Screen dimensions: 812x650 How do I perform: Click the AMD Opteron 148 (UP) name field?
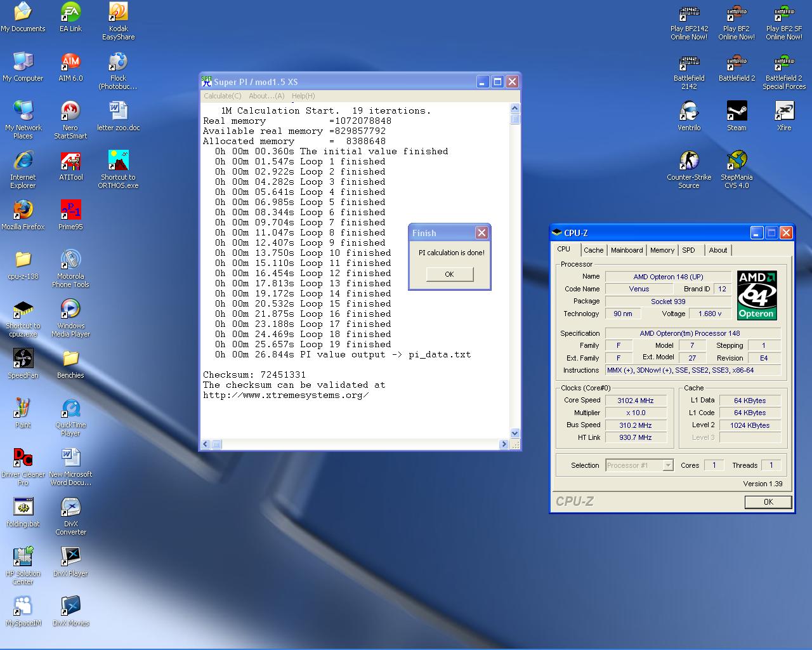668,277
